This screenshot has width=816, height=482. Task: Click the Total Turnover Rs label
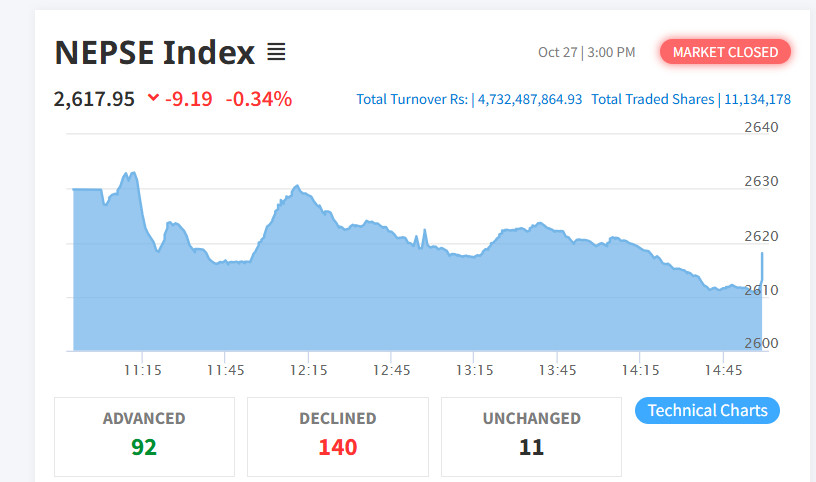[412, 99]
